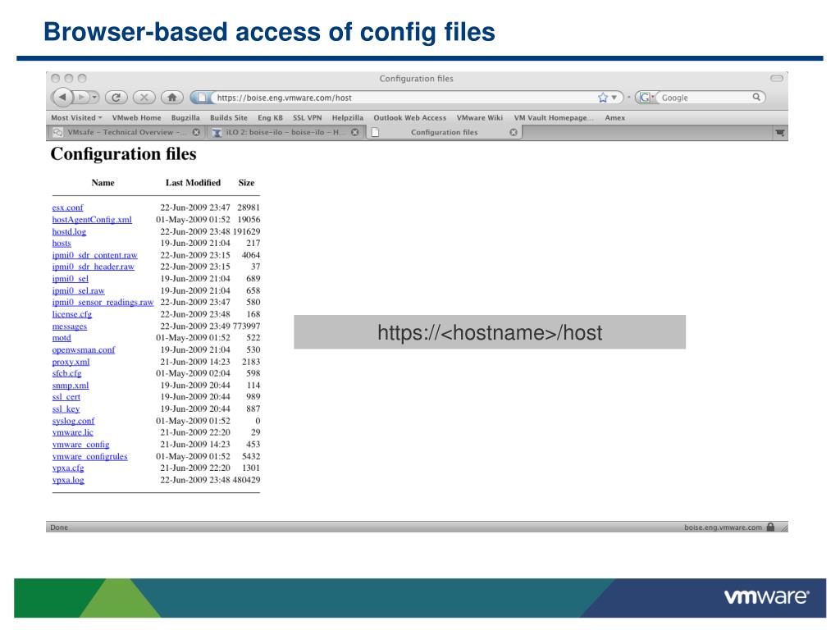
Task: Open the proxy.xml link
Action: click(x=71, y=362)
